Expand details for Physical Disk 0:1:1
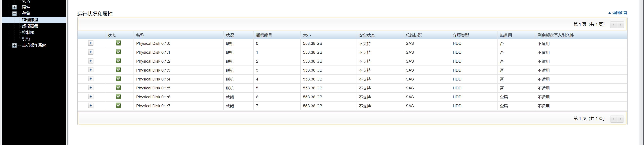The image size is (644, 145). 91,52
